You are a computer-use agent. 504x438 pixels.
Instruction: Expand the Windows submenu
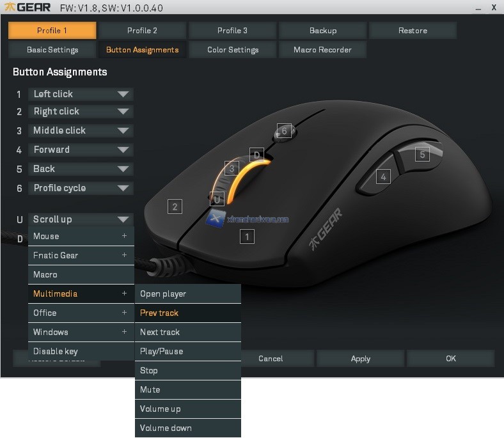[x=81, y=332]
